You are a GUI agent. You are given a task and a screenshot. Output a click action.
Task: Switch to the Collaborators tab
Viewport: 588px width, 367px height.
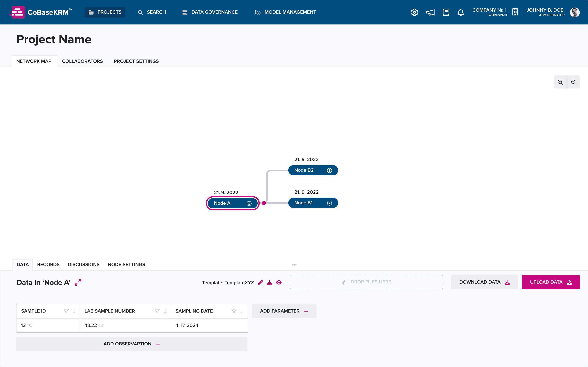tap(82, 61)
